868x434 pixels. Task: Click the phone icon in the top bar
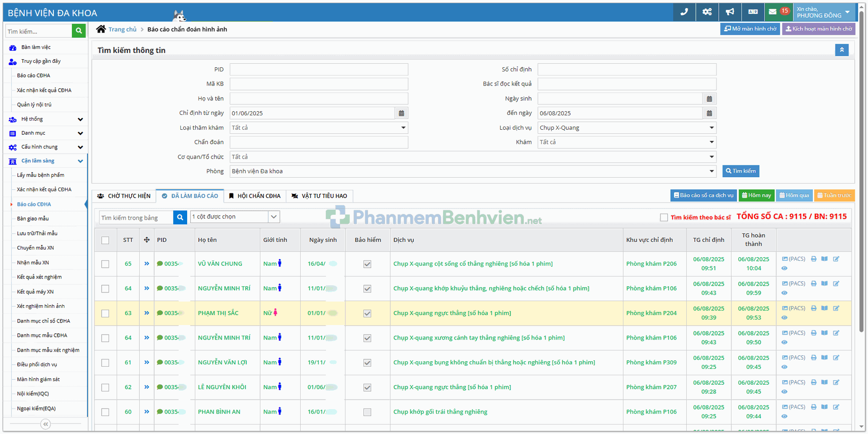click(684, 12)
